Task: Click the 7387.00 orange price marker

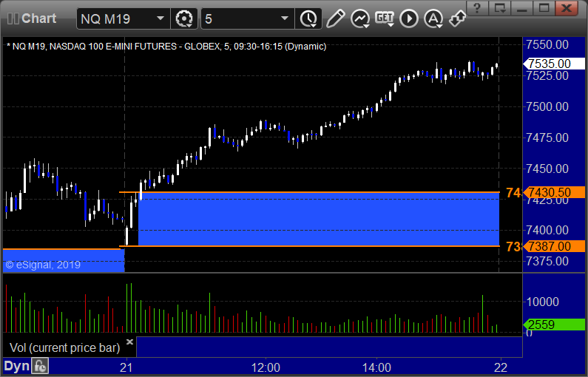Action: pyautogui.click(x=554, y=247)
